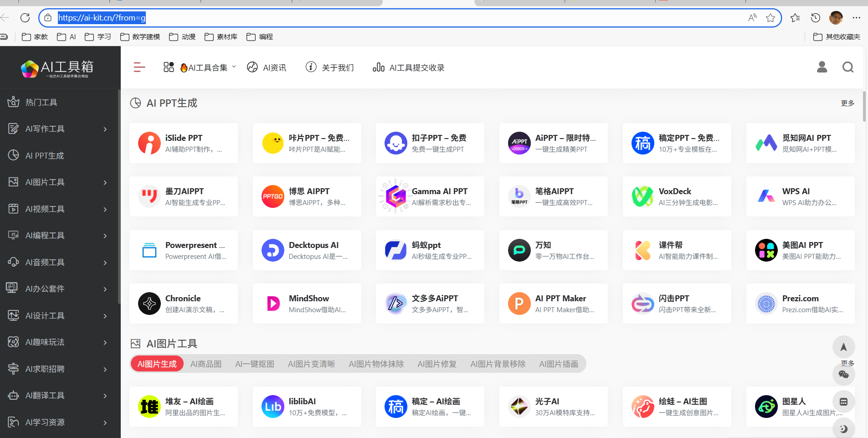Open MindShow pink icon
The image size is (868, 438).
pyautogui.click(x=273, y=304)
